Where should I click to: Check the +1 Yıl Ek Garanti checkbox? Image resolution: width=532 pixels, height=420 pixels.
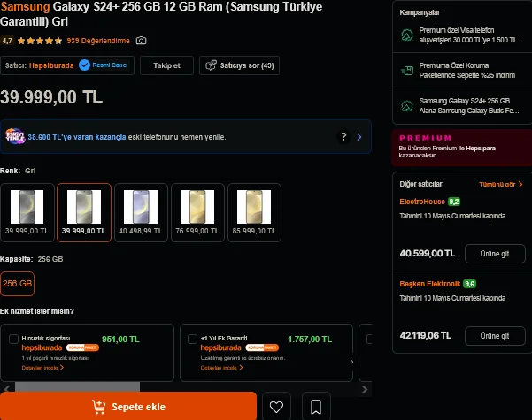(x=192, y=339)
